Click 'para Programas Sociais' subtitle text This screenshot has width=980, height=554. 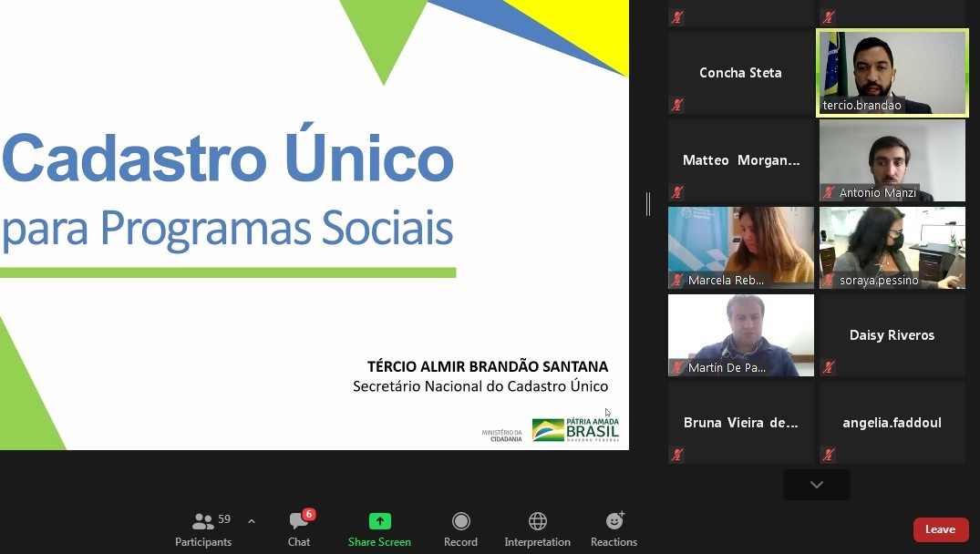(228, 229)
